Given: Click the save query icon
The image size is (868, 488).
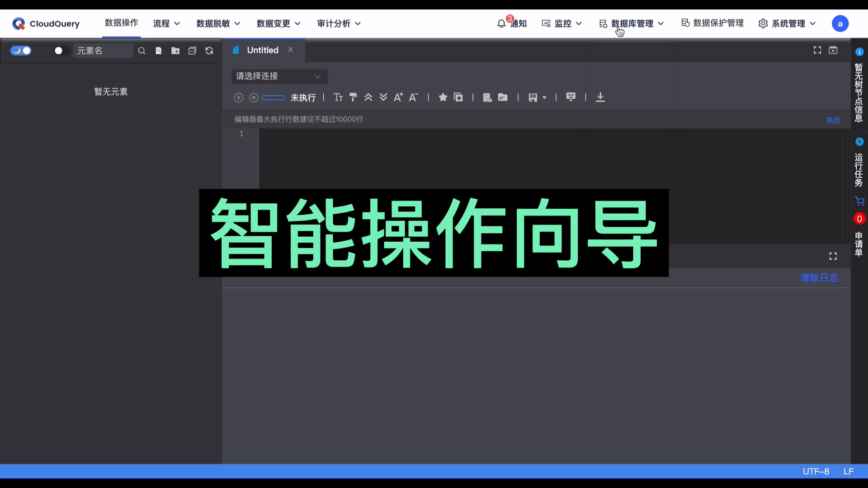Looking at the screenshot, I should tap(533, 97).
